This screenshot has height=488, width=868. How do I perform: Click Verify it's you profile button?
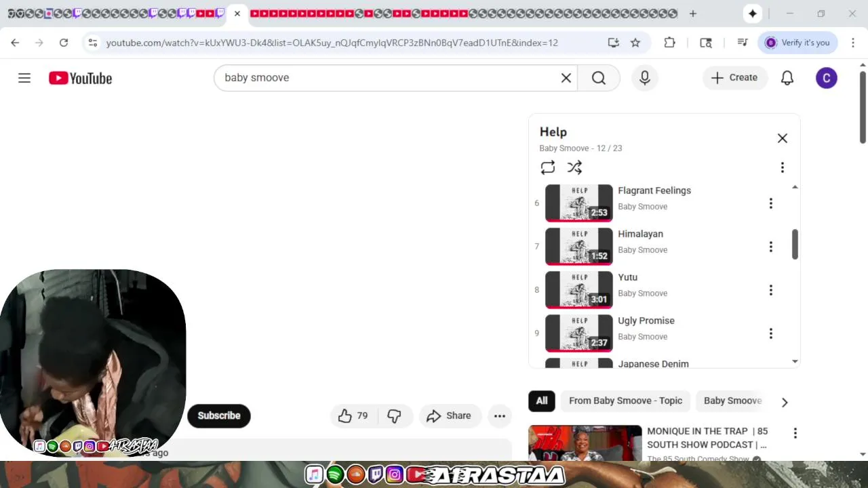coord(798,43)
